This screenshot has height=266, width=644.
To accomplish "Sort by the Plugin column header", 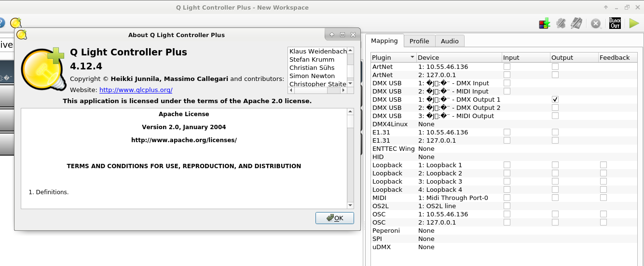I will pos(393,57).
